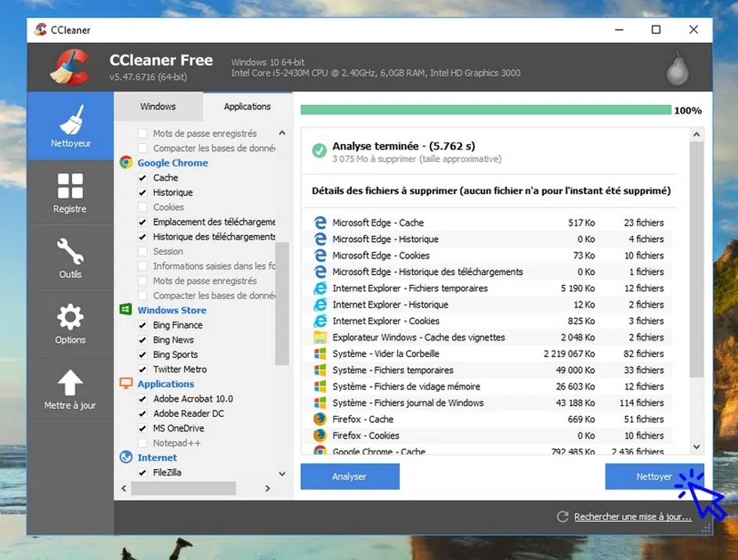738x560 pixels.
Task: Click the Firefox - Cookies icon
Action: click(320, 435)
